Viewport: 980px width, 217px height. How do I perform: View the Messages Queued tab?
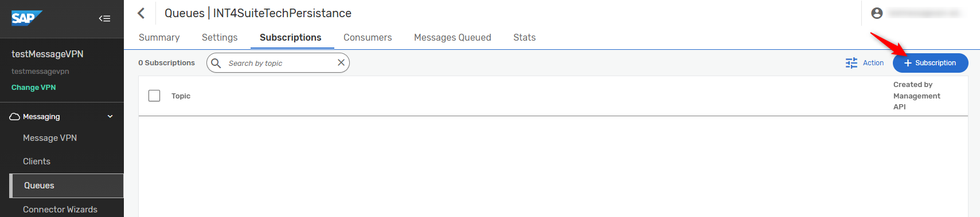pyautogui.click(x=452, y=37)
